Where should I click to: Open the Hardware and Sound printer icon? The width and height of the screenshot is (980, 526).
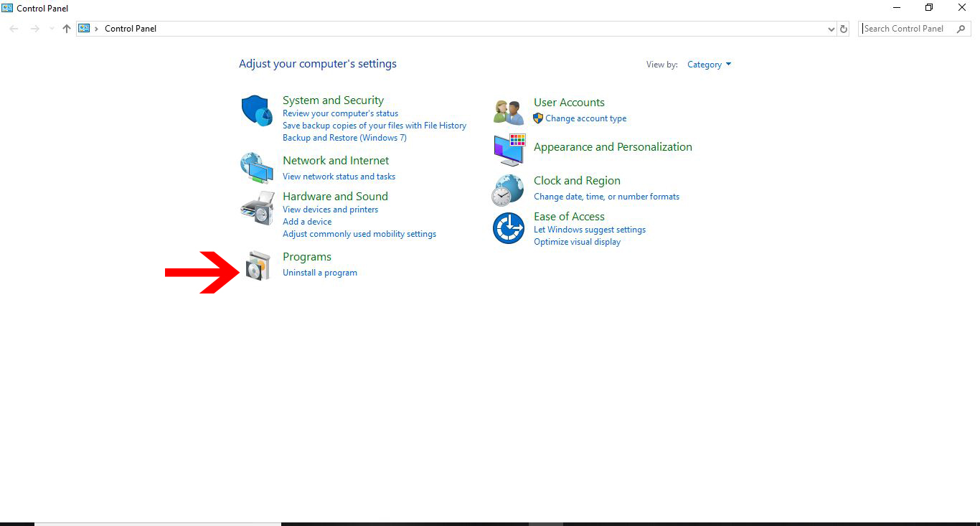tap(257, 208)
